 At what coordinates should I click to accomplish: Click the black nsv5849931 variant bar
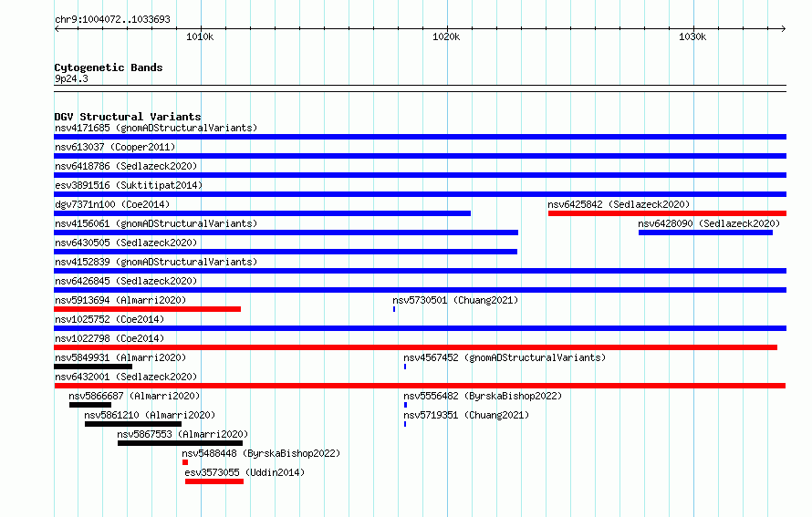93,367
